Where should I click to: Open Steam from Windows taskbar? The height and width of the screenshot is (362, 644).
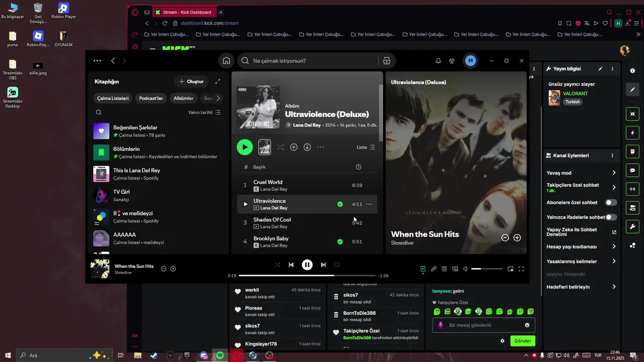click(x=153, y=355)
